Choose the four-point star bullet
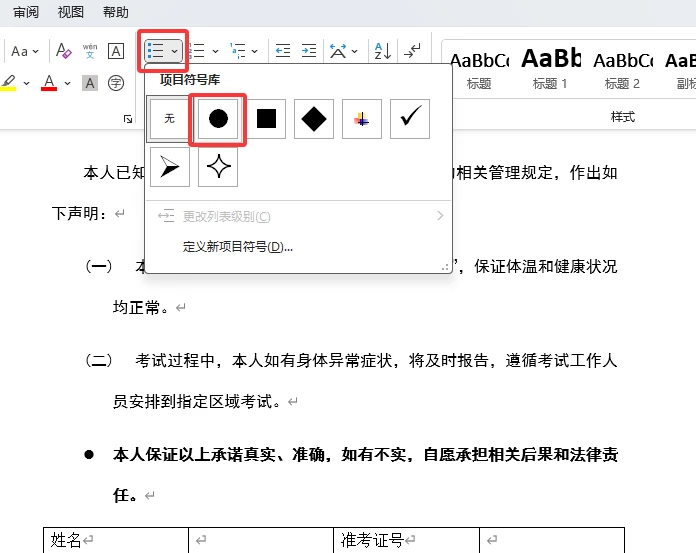The height and width of the screenshot is (553, 696). [x=218, y=168]
